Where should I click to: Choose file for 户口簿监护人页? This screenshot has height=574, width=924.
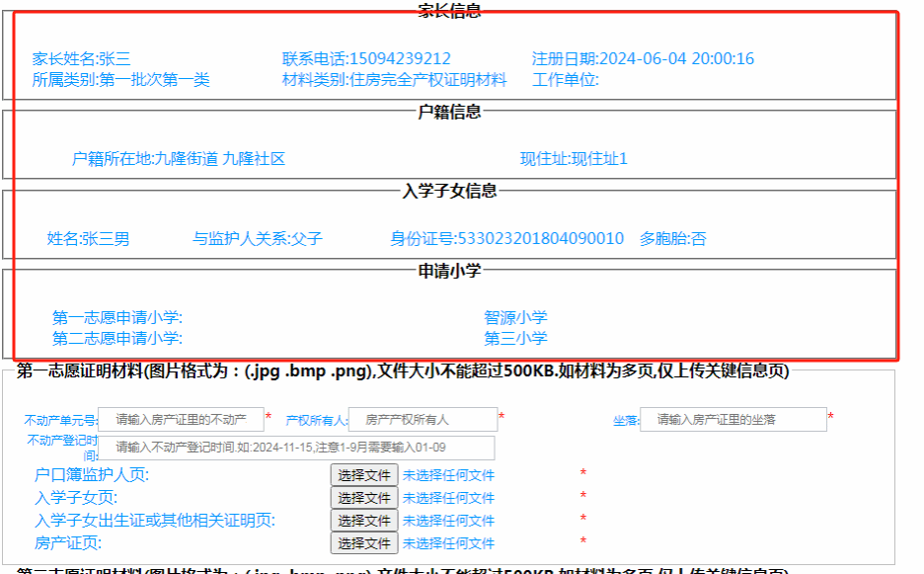tap(364, 475)
